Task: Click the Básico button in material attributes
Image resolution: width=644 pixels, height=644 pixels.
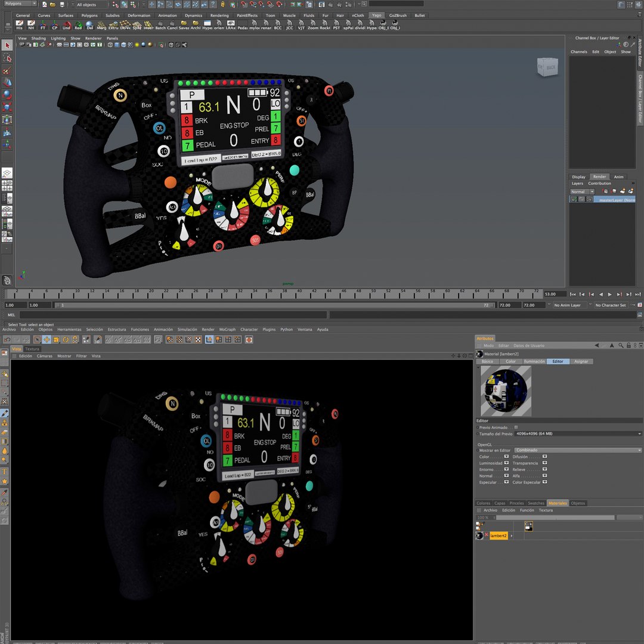Action: (487, 361)
